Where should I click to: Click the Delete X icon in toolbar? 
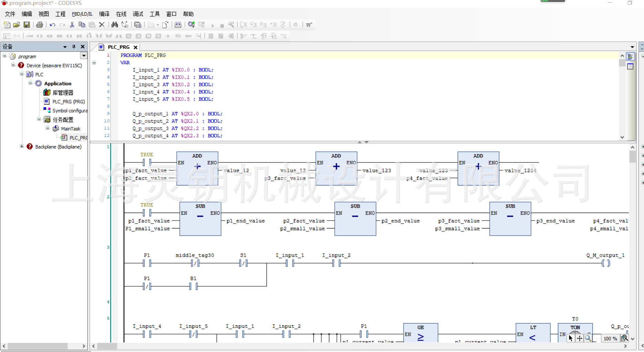[x=102, y=25]
